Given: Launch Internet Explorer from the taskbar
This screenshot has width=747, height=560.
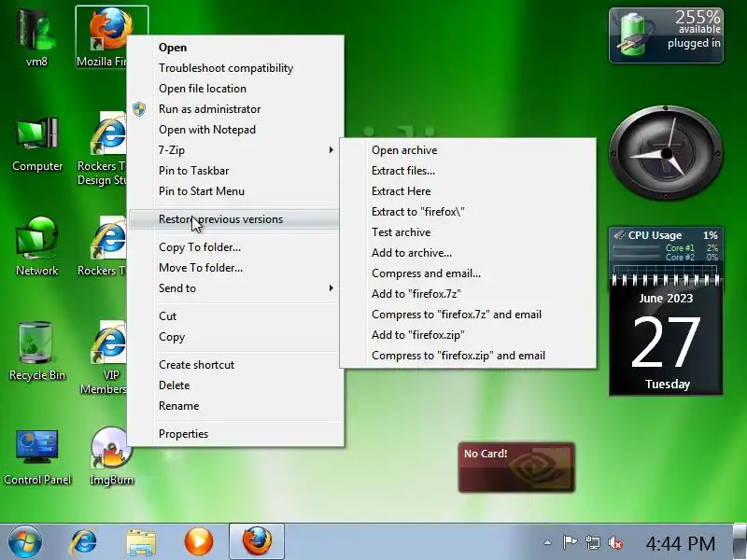Looking at the screenshot, I should point(83,542).
